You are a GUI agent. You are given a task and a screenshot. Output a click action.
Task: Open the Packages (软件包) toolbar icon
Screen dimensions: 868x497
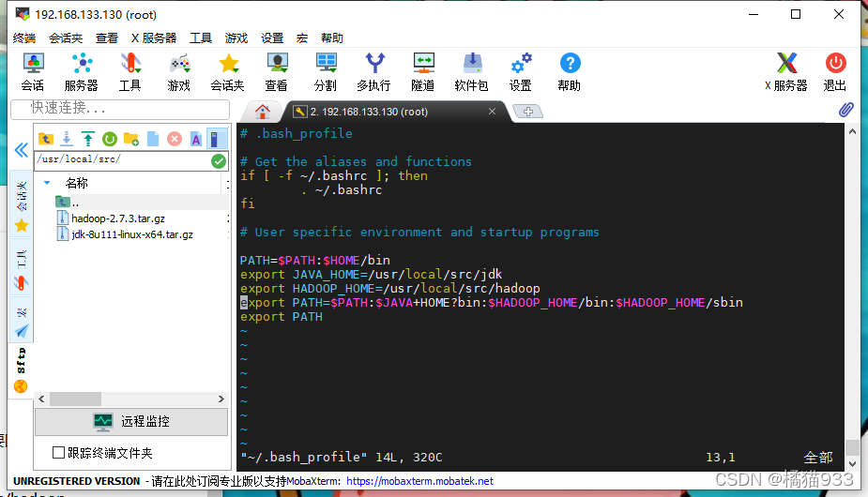coord(472,72)
